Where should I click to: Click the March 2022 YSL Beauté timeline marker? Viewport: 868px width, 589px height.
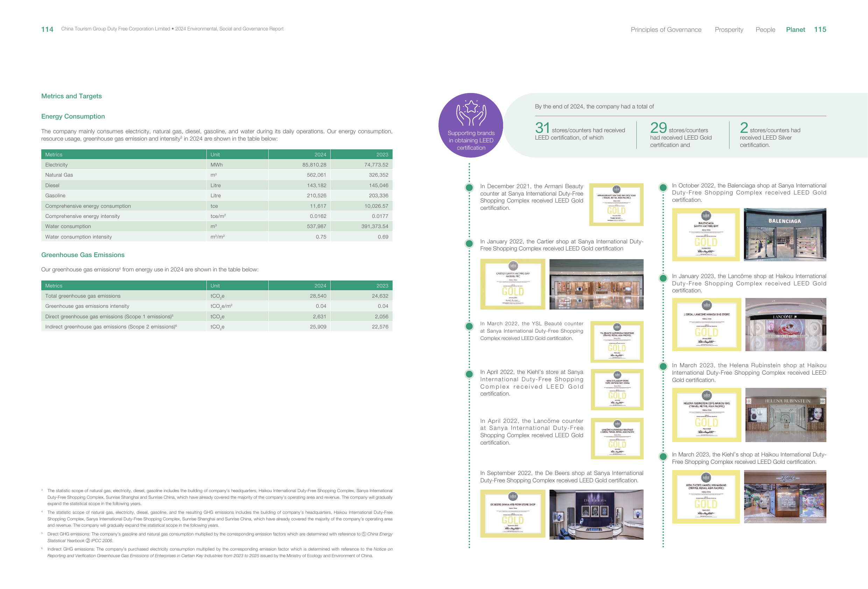[469, 326]
